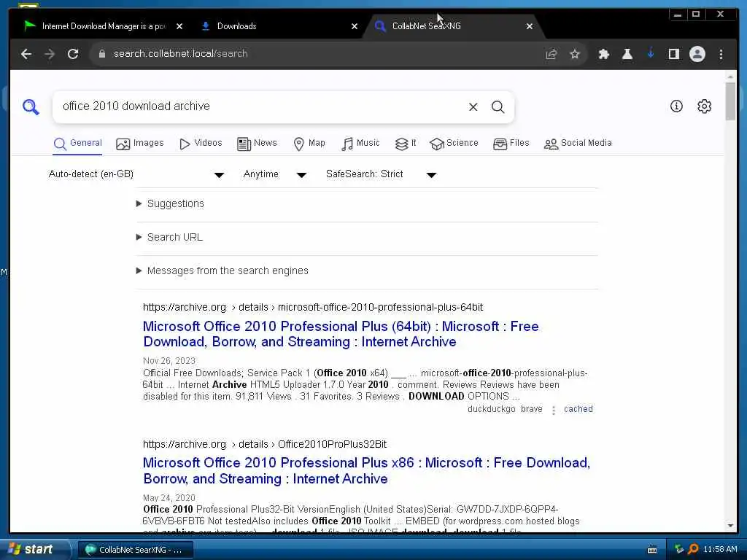Click the 11:58 AM clock
747x560 pixels.
click(x=720, y=550)
